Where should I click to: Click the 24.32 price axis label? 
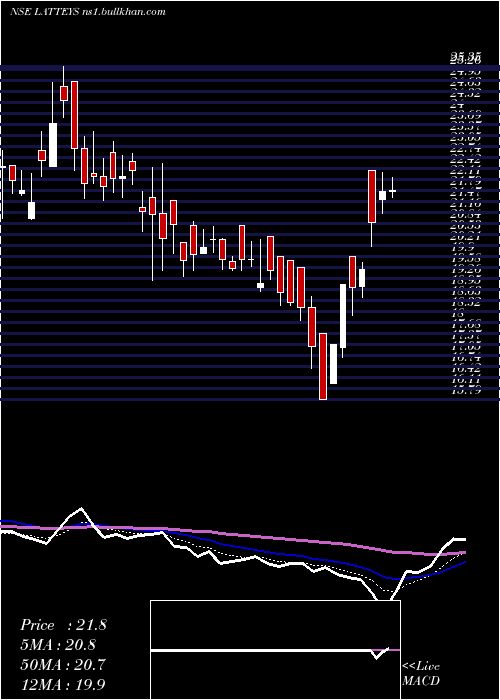coord(465,94)
